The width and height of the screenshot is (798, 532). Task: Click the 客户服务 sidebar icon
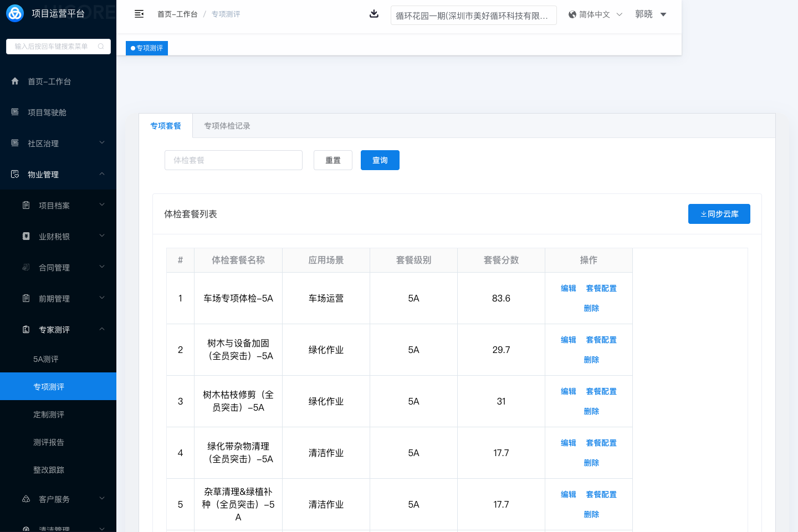coord(26,499)
